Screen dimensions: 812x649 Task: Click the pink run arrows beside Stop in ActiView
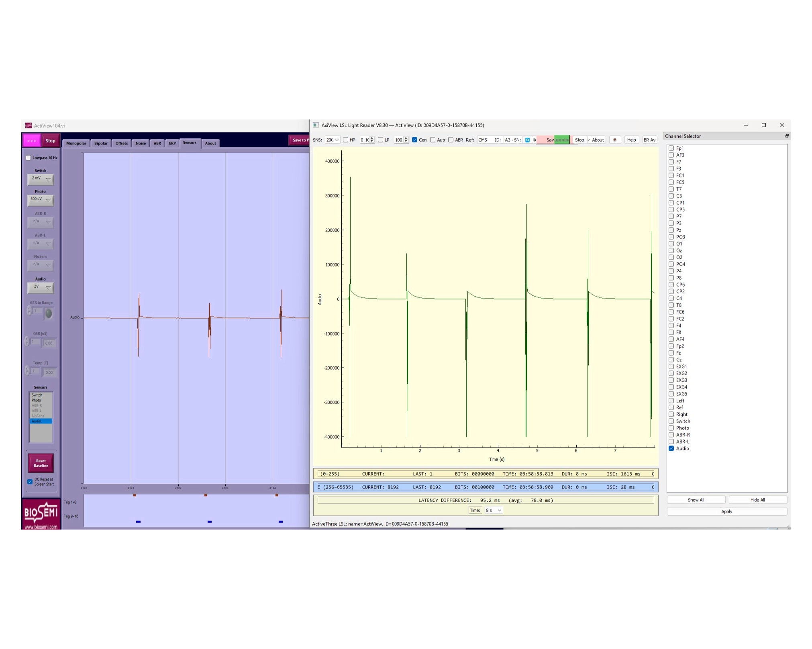point(32,140)
